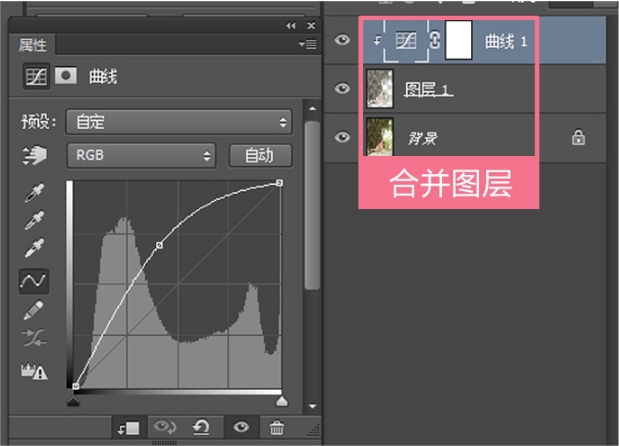Image resolution: width=619 pixels, height=446 pixels.
Task: Pick the gray point eyedropper
Action: pos(34,220)
